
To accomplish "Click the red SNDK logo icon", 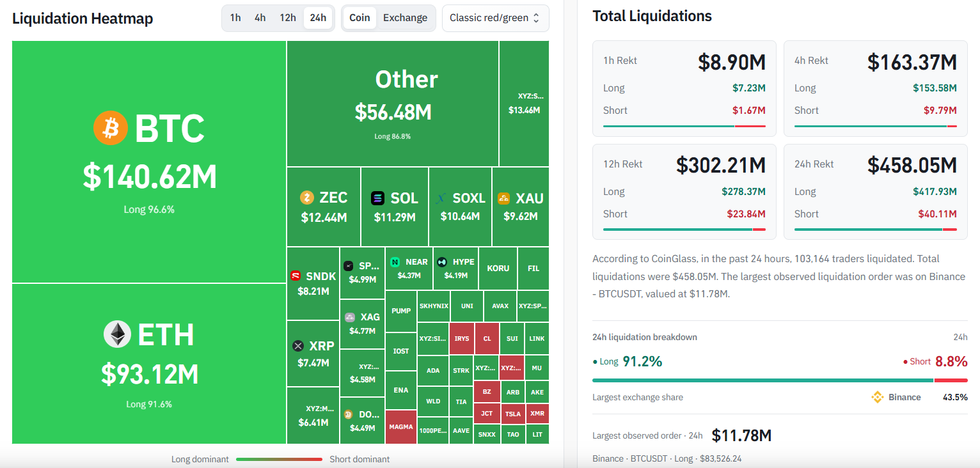I will point(296,276).
